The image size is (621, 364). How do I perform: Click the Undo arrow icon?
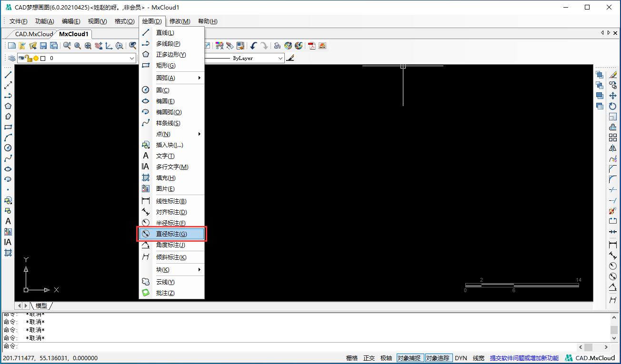tap(253, 46)
